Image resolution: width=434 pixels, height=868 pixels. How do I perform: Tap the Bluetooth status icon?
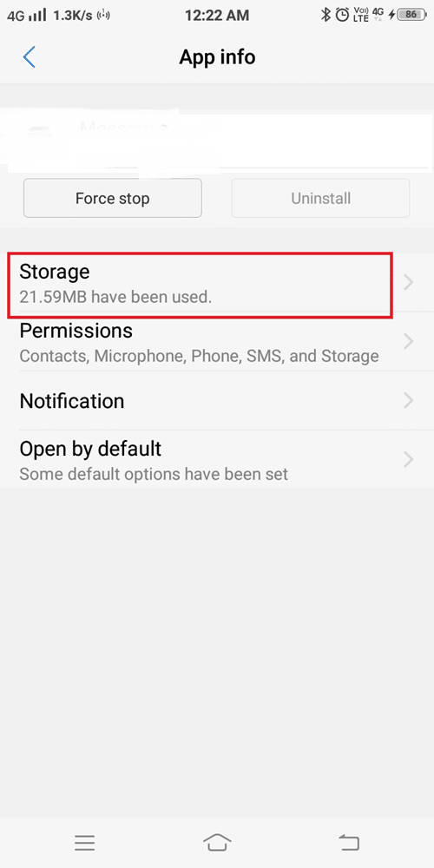pyautogui.click(x=325, y=15)
